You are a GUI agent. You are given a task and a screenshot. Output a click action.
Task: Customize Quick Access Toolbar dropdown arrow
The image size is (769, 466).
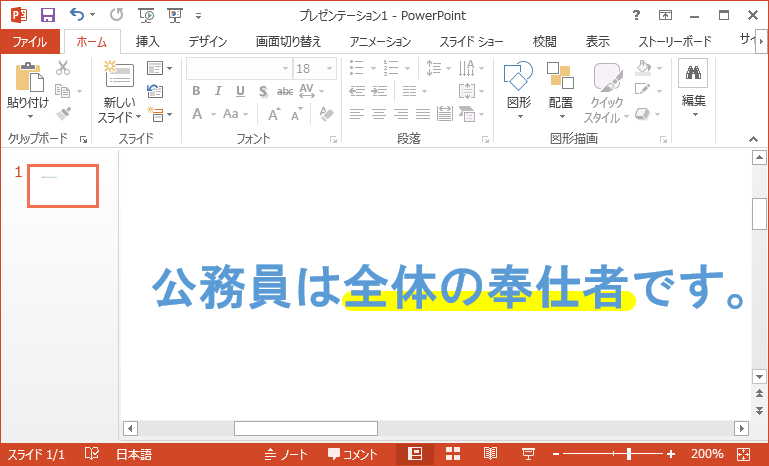tap(198, 16)
